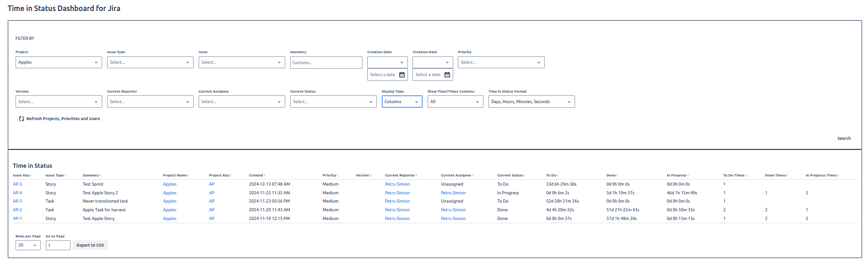Screen dimensions: 868x264
Task: Click sort arrows next to Created header
Action: pyautogui.click(x=265, y=176)
